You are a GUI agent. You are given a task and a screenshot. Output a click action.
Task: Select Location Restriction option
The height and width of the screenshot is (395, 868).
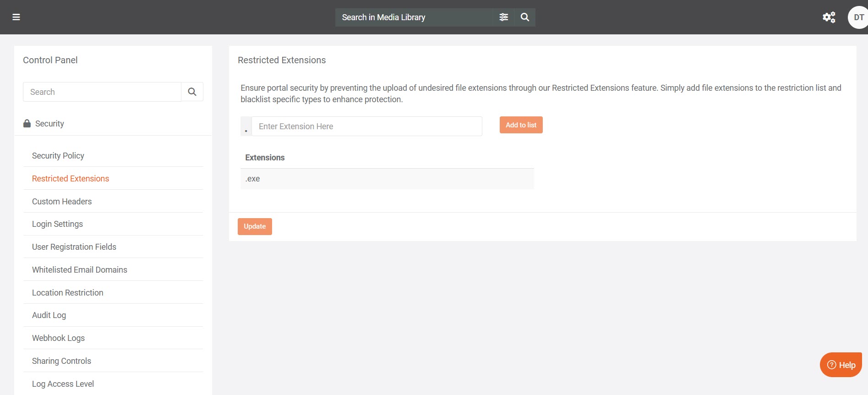[68, 293]
